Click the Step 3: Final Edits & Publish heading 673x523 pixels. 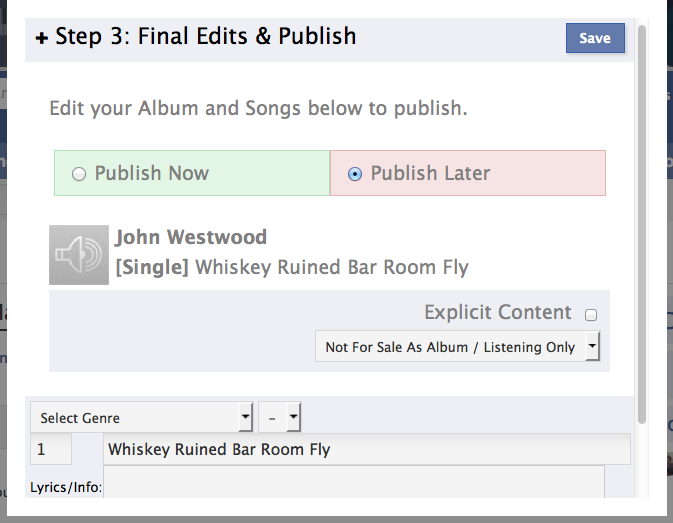click(x=206, y=38)
